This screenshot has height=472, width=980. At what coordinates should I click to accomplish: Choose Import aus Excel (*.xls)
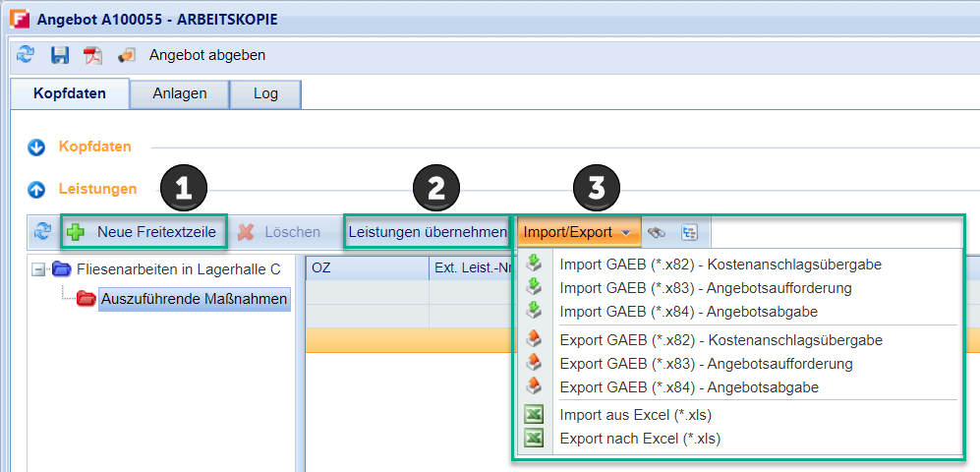(x=635, y=415)
